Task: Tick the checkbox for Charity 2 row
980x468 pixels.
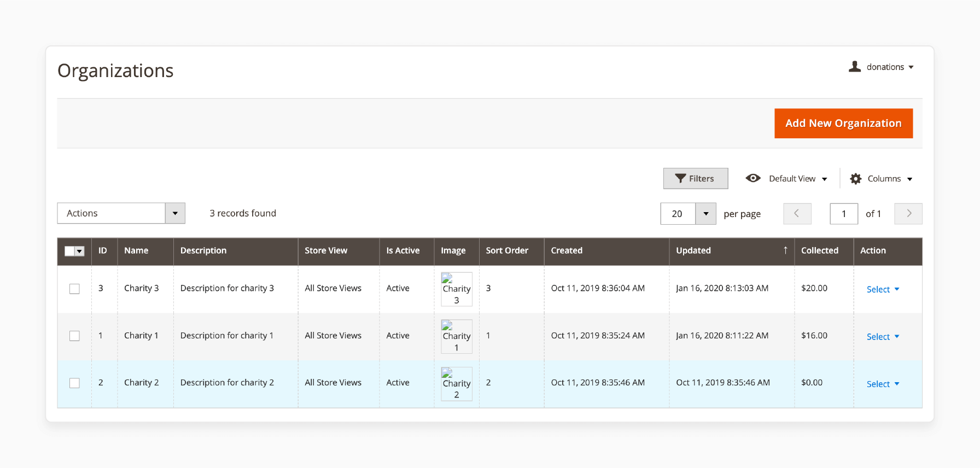Action: 74,383
